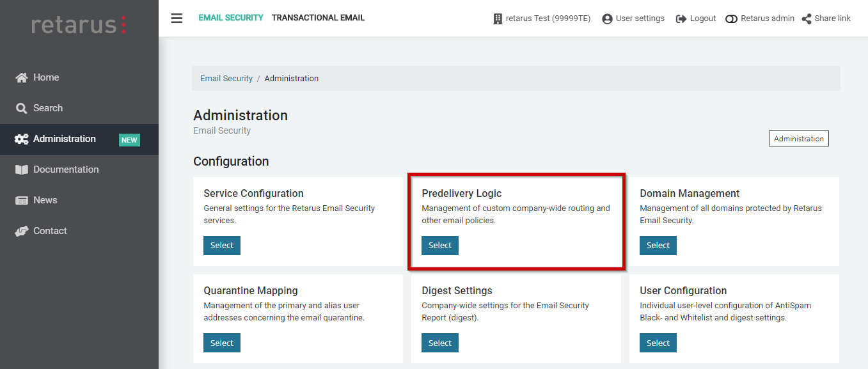Image resolution: width=868 pixels, height=369 pixels.
Task: Select Service Configuration
Action: (x=222, y=246)
